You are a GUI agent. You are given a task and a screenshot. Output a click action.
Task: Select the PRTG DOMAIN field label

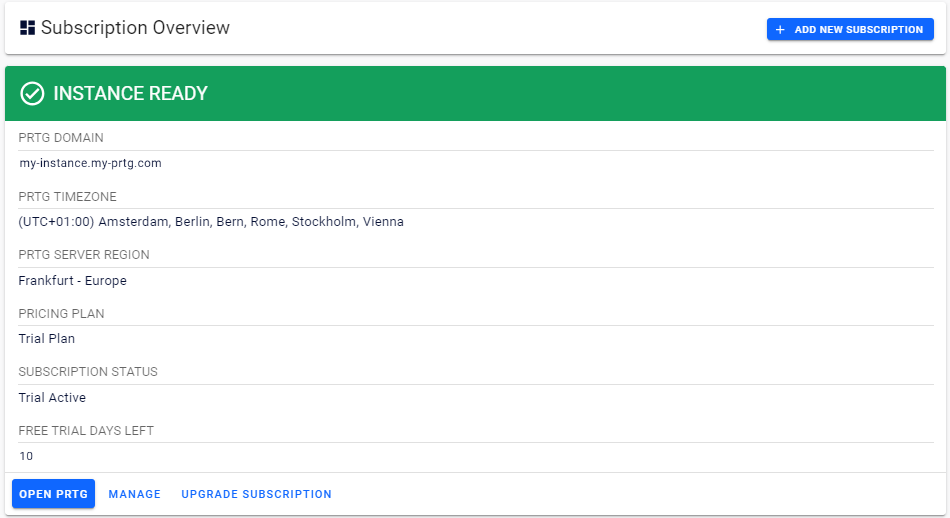click(61, 138)
